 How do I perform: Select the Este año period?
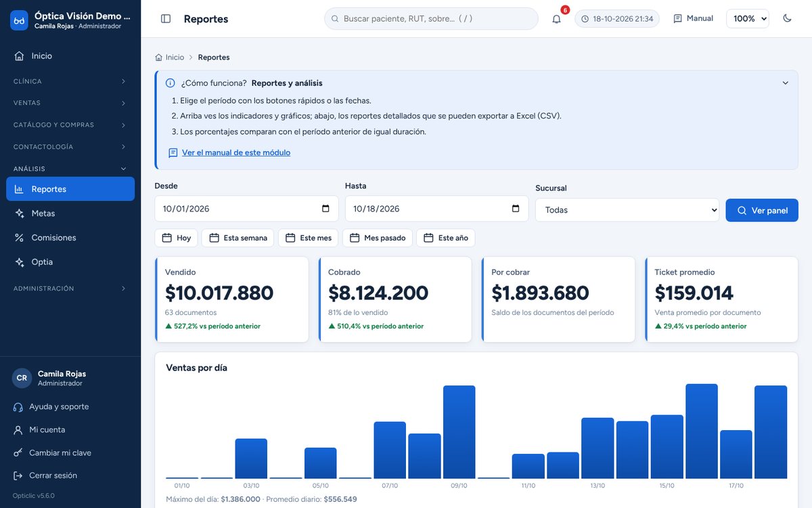coord(446,238)
